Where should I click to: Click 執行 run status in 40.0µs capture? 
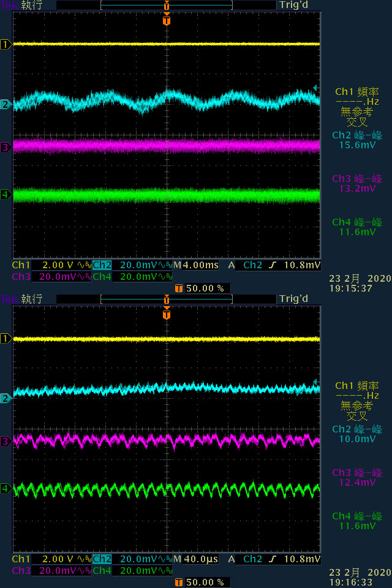pos(32,300)
